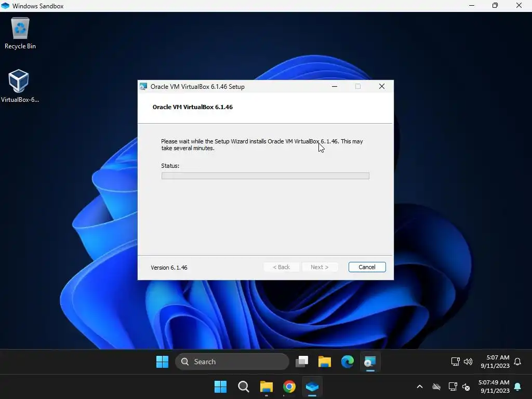Click the installation status progress bar
The width and height of the screenshot is (532, 399).
265,176
